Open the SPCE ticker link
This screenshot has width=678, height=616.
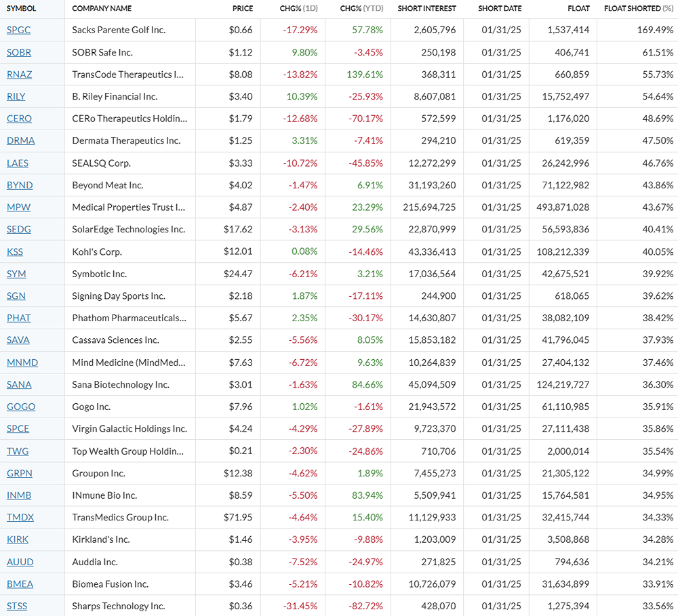coord(18,428)
